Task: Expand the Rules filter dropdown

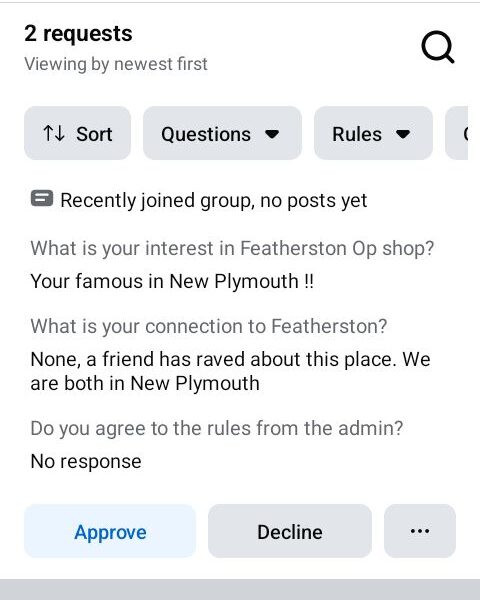Action: (x=373, y=133)
